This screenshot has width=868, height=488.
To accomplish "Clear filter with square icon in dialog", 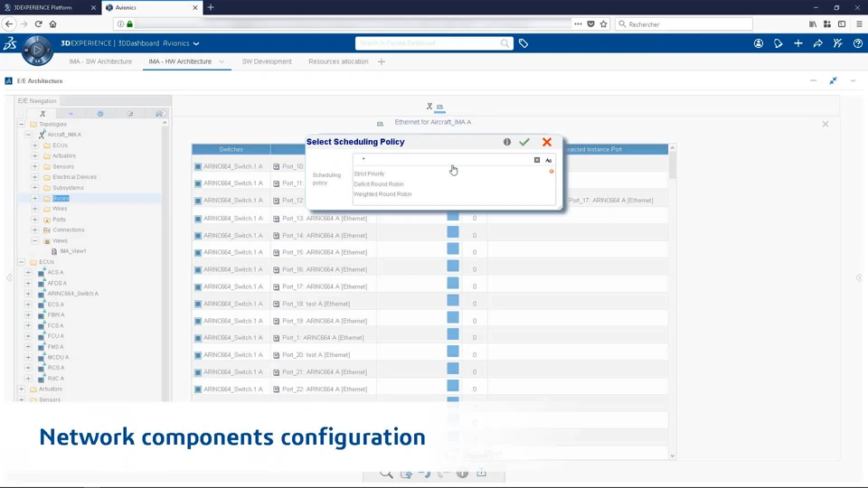I will click(537, 161).
